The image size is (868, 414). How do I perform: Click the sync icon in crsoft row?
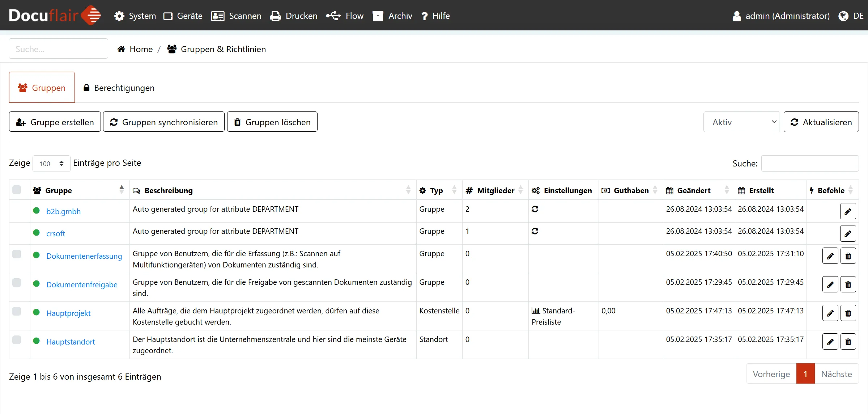click(535, 231)
